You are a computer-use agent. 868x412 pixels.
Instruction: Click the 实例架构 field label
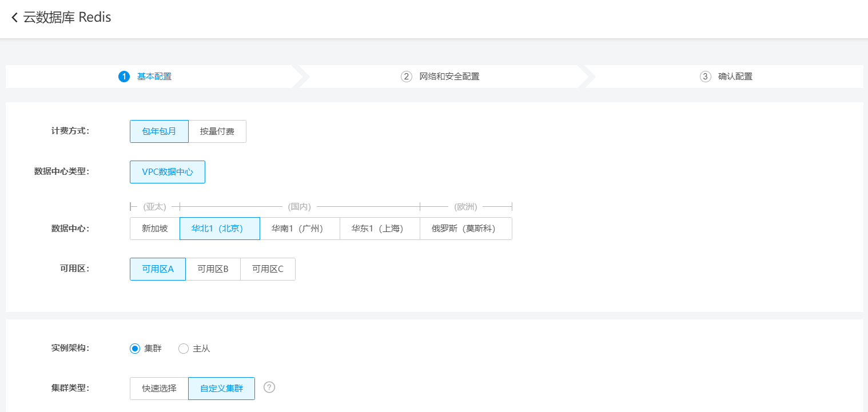70,348
